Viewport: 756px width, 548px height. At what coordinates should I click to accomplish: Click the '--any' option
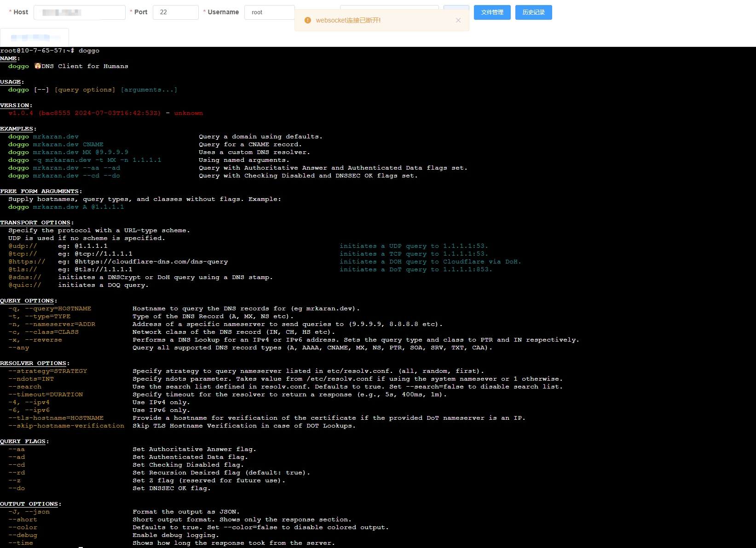[x=18, y=348]
